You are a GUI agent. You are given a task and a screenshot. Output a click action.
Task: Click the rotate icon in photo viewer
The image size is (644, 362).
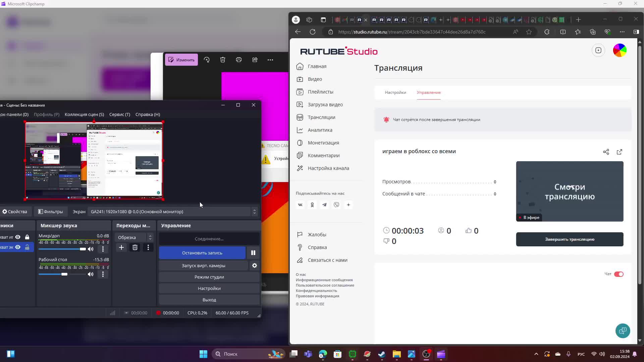tap(207, 60)
